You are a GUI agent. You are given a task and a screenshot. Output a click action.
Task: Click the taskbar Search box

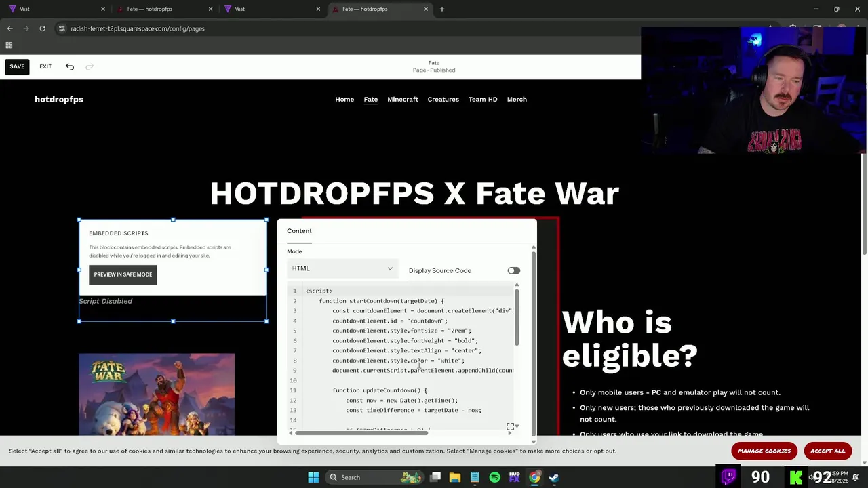[x=373, y=477]
